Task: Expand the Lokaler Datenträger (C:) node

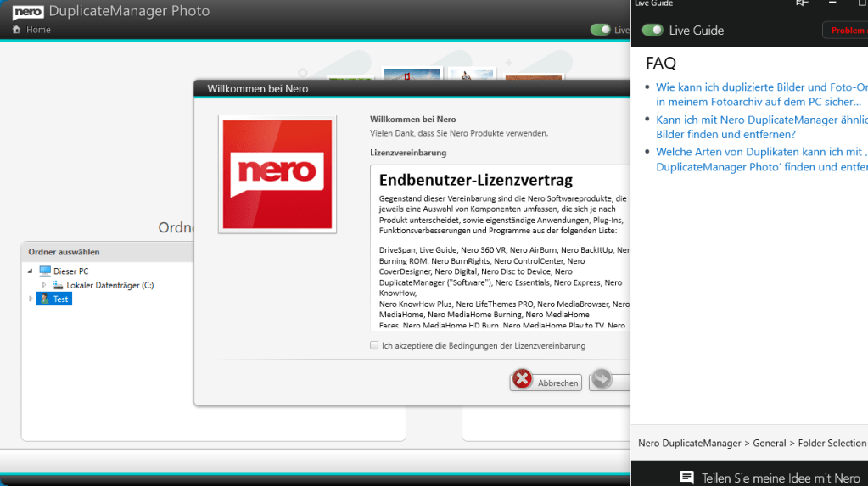Action: click(44, 285)
